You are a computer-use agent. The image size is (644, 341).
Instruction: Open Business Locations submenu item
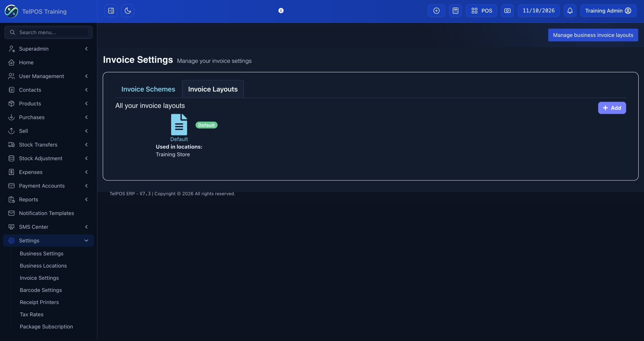tap(43, 266)
